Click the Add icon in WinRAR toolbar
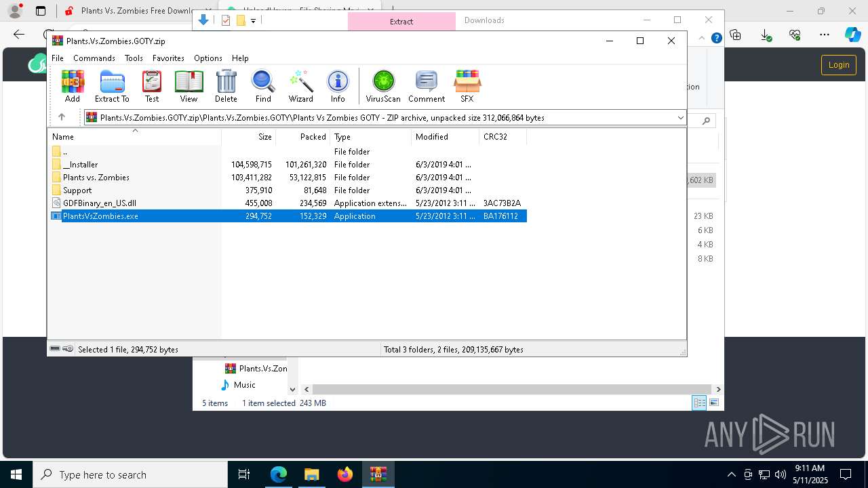 pyautogui.click(x=73, y=86)
